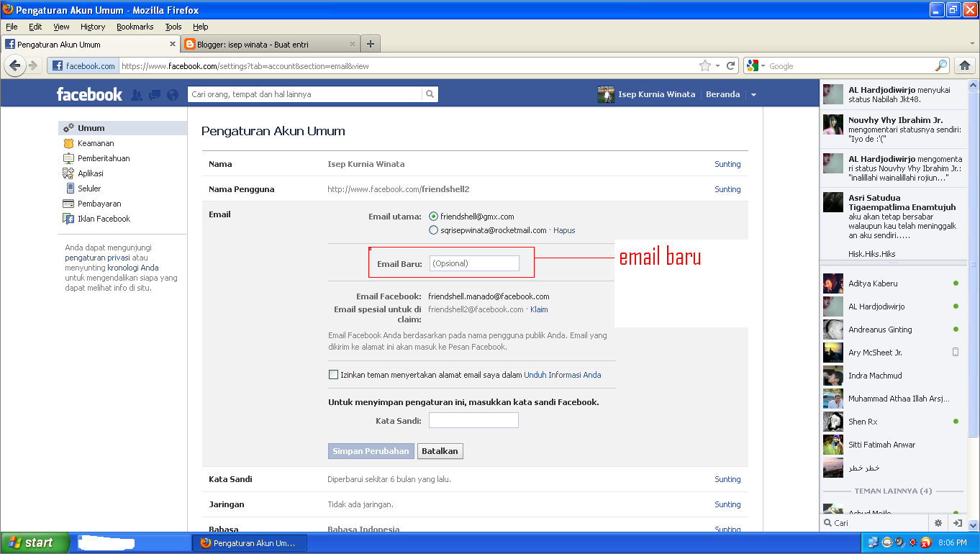Open chat with Indra Machmud
Screen dimensions: 980x554
[892, 376]
